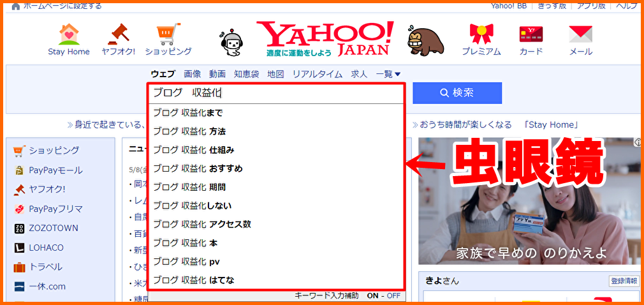
Task: Choose suggestion ブログ 収益化 仕組み
Action: pos(276,150)
